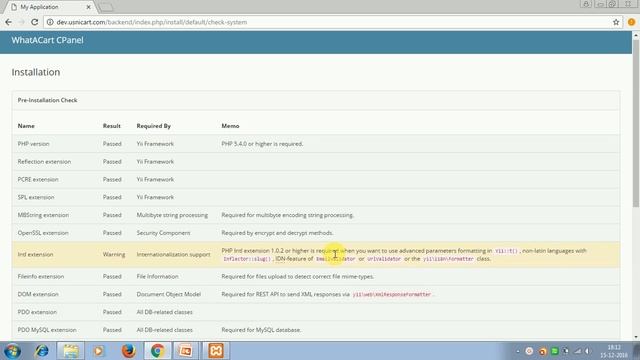
Task: Open the WhatACart CPanel header link
Action: coord(47,40)
